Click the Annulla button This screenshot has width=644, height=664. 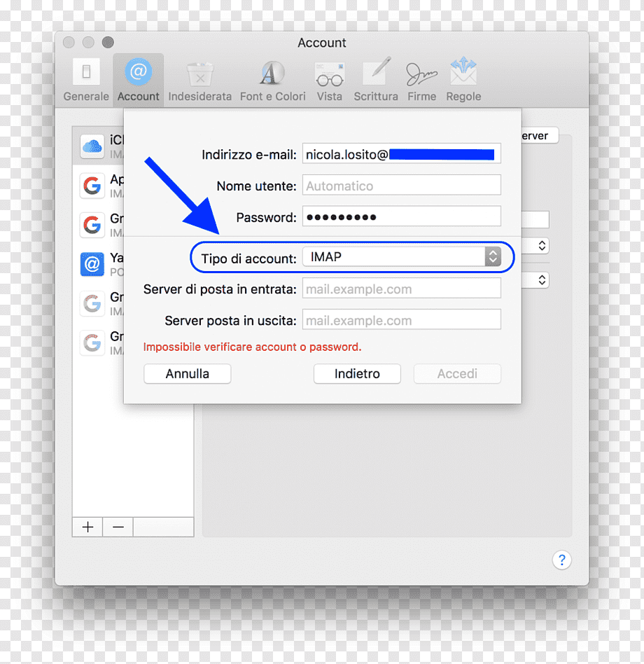coord(188,374)
